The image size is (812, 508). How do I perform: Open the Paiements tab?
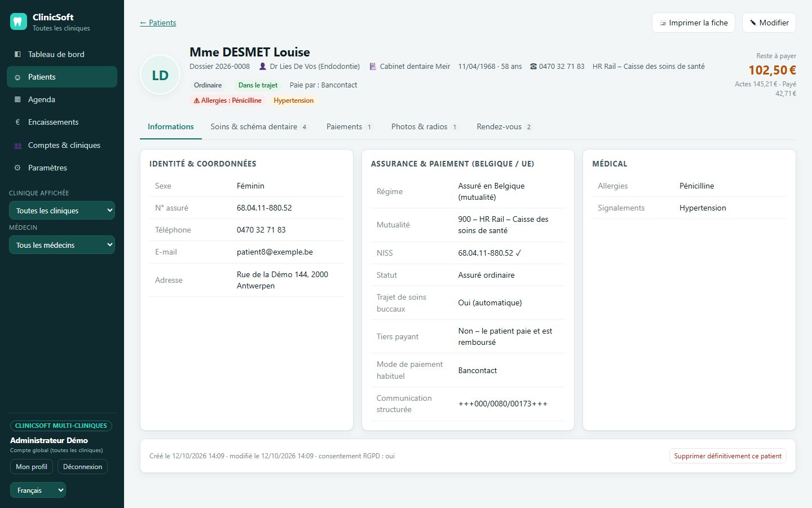pos(349,126)
